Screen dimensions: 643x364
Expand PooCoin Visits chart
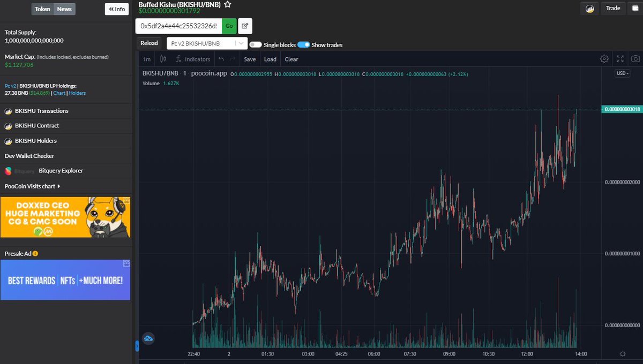[33, 186]
